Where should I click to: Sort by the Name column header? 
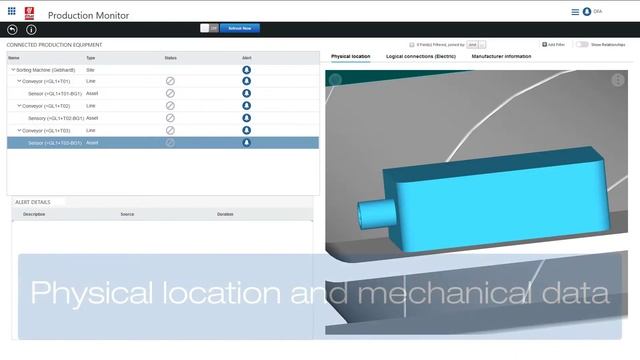14,58
